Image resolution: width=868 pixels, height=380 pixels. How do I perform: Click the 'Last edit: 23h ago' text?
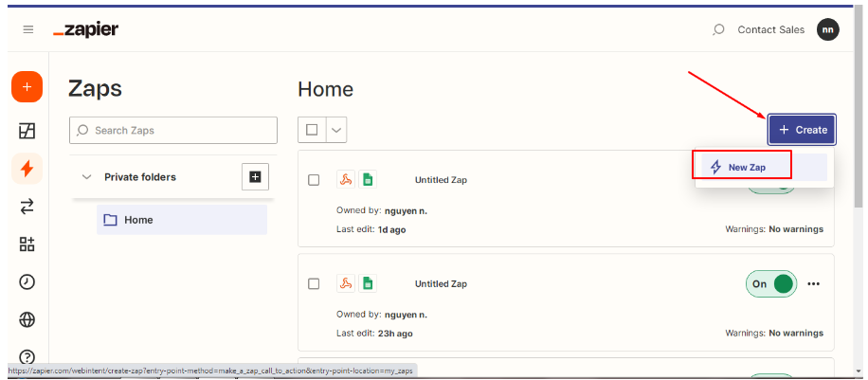tap(374, 334)
